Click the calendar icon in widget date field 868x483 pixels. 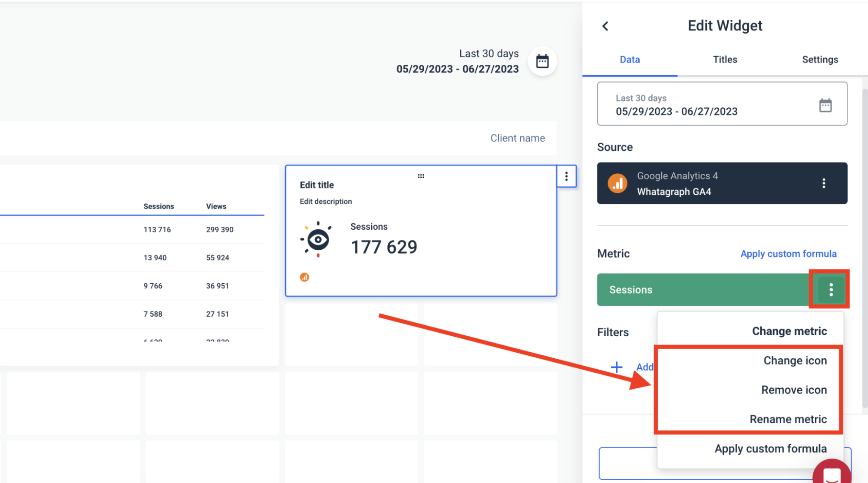tap(825, 105)
